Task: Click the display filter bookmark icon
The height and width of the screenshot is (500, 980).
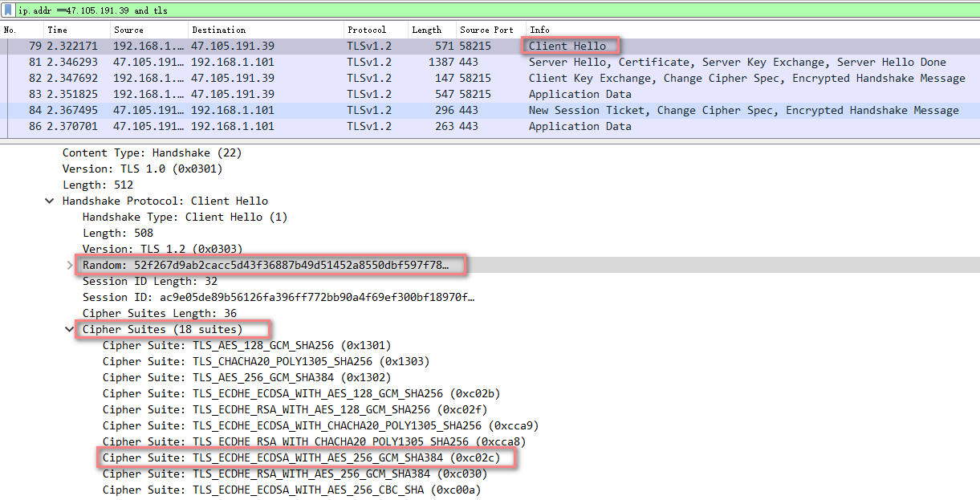Action: [x=8, y=10]
